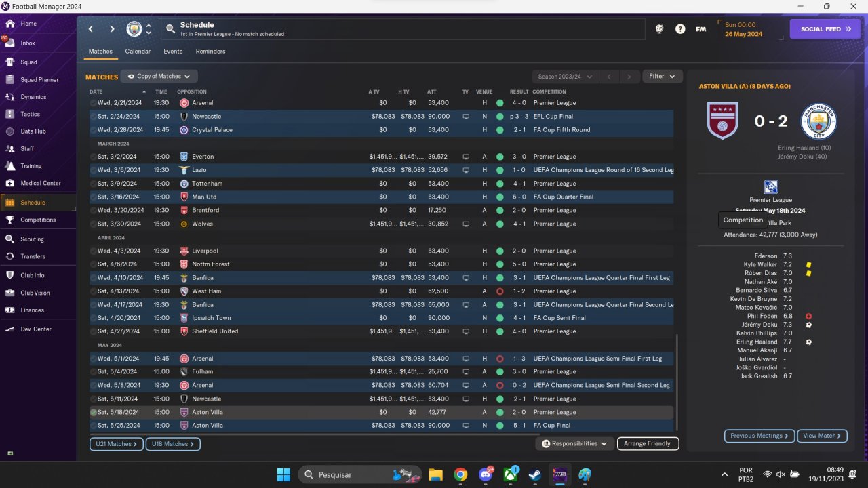Open the help question mark icon
This screenshot has height=488, width=868.
pos(680,29)
